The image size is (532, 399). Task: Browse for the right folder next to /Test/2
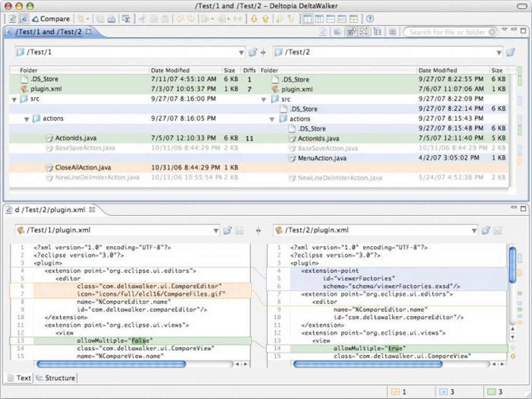click(510, 53)
